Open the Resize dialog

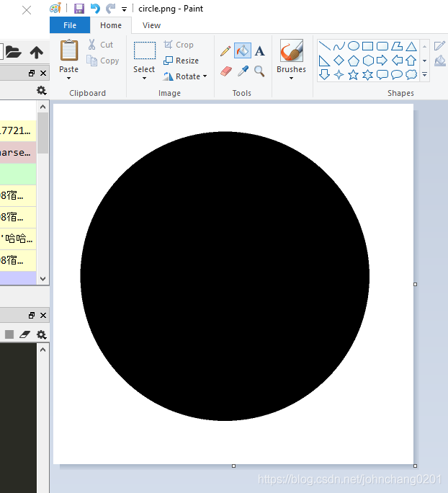click(x=182, y=61)
